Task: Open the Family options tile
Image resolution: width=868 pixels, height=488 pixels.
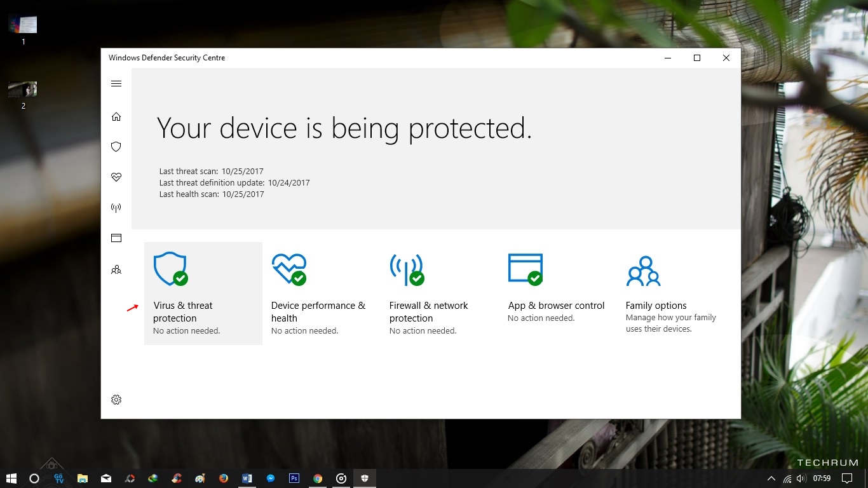Action: [676, 294]
